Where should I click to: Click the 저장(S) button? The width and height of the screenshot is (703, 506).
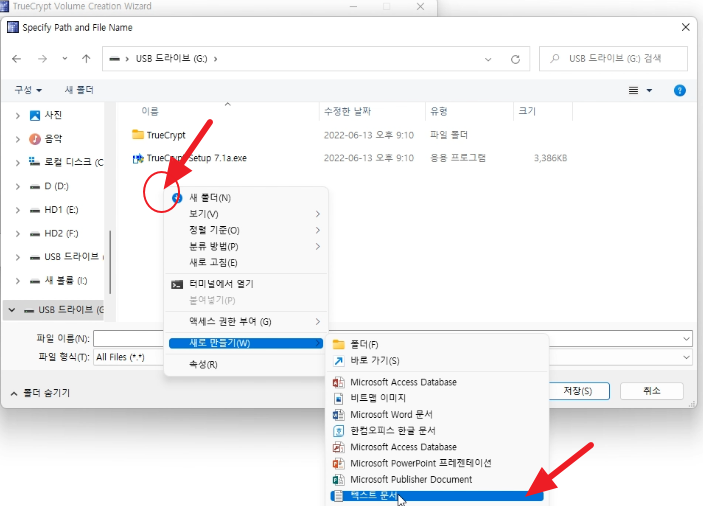(578, 391)
